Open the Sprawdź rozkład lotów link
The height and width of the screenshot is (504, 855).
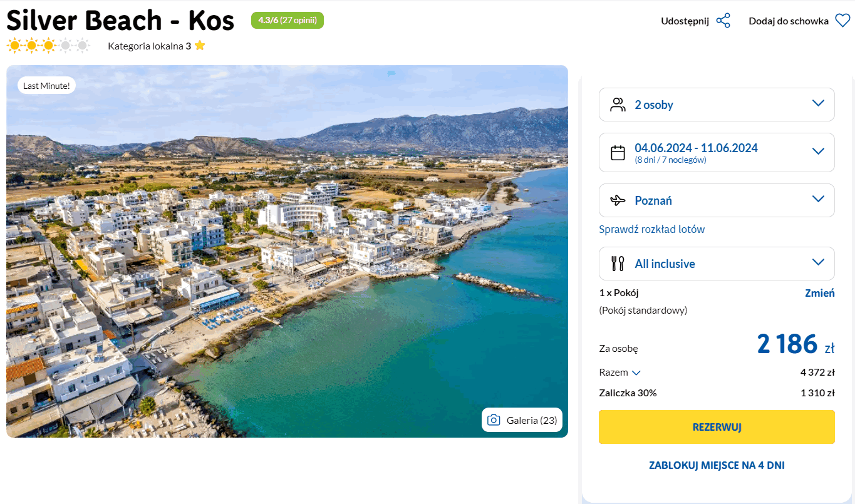point(651,229)
